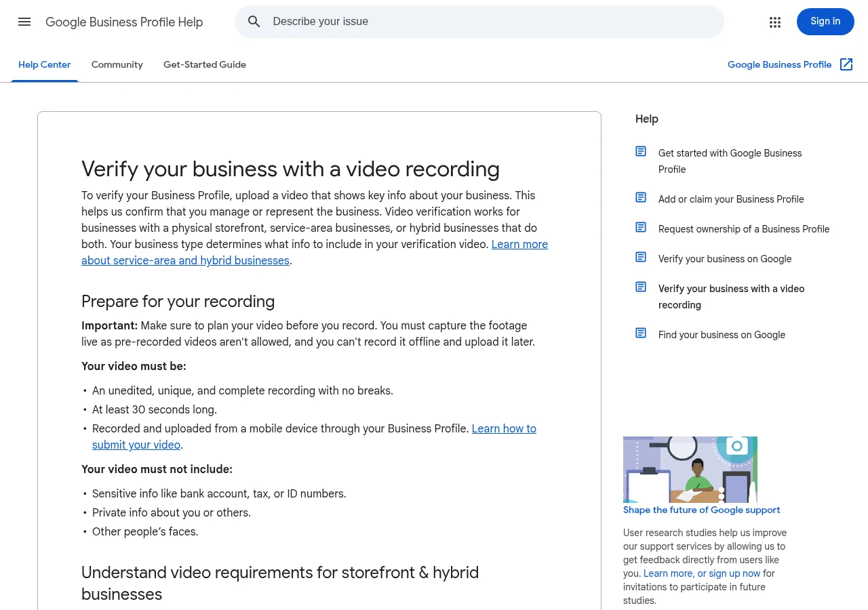Open Get started with Google Business Profile article
This screenshot has width=868, height=610.
[x=730, y=161]
